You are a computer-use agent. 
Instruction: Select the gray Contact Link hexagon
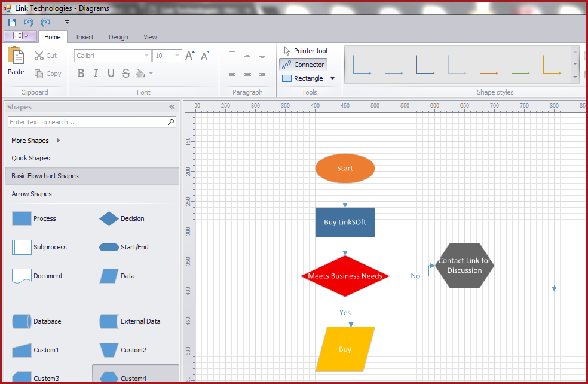point(465,266)
